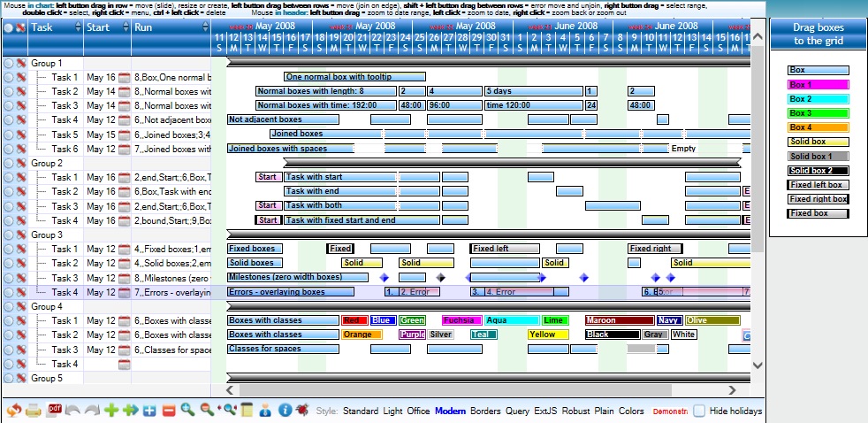Select the Group 3 row with its circle selector
The image size is (868, 423).
point(8,235)
